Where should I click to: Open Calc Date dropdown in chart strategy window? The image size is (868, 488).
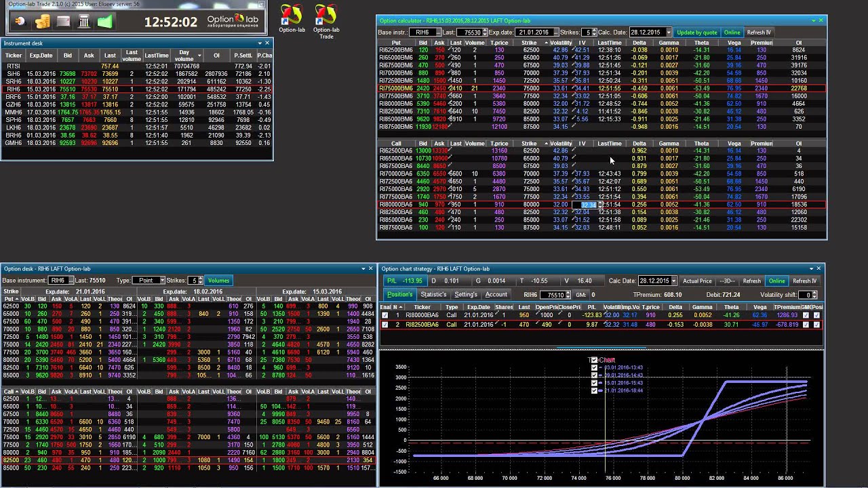[x=673, y=281]
